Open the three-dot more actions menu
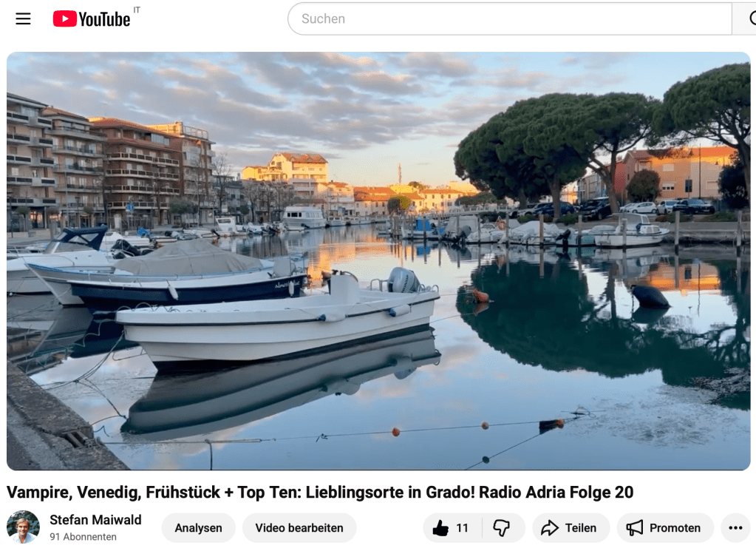This screenshot has width=756, height=551. click(x=735, y=528)
